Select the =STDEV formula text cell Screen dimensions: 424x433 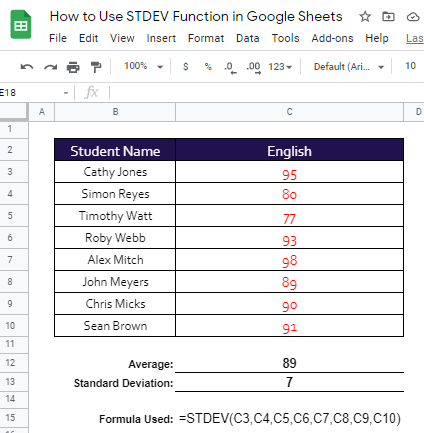tap(289, 418)
